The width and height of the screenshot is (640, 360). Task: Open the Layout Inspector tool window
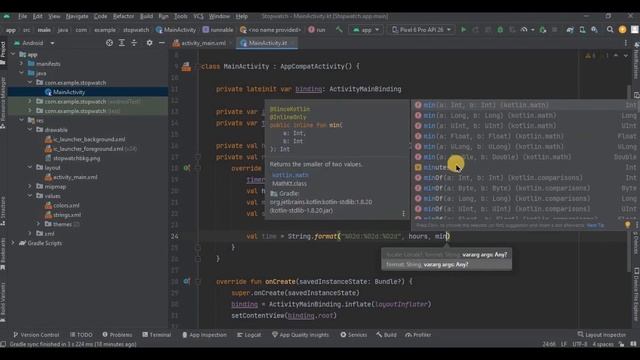602,335
